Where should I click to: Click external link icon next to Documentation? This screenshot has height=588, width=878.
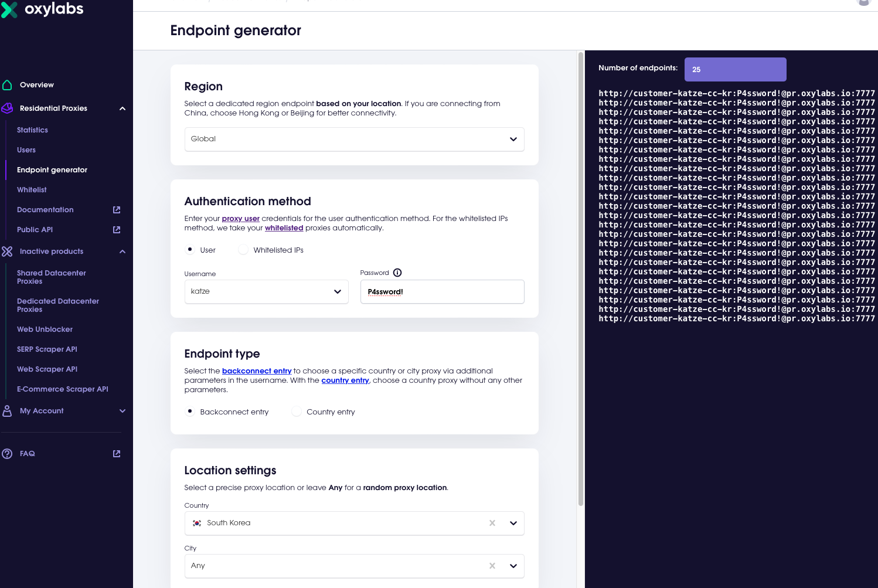[x=117, y=210]
